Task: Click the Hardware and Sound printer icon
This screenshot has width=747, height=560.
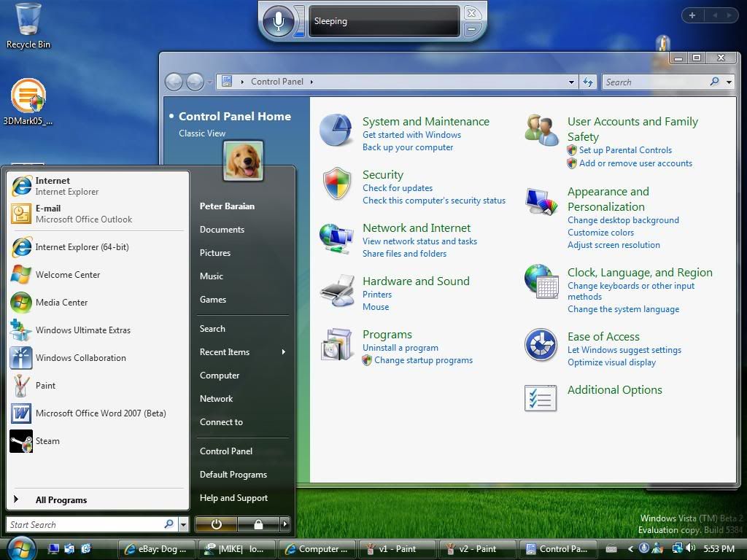Action: click(337, 290)
